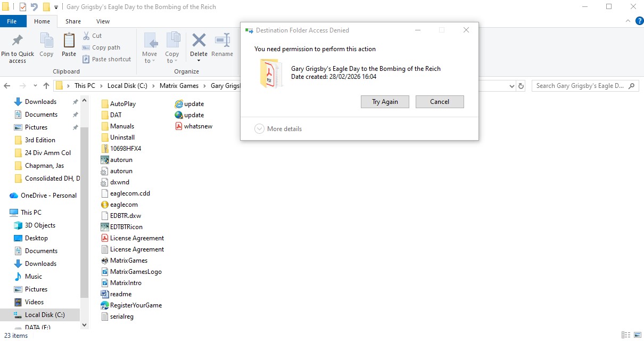This screenshot has height=341, width=644.
Task: Open the File menu
Action: 13,21
